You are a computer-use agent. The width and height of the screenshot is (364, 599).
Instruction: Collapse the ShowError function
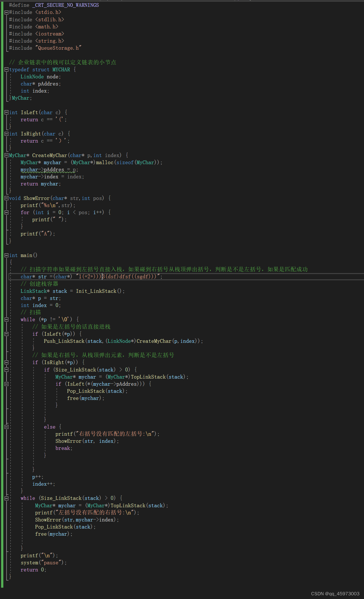(7, 198)
